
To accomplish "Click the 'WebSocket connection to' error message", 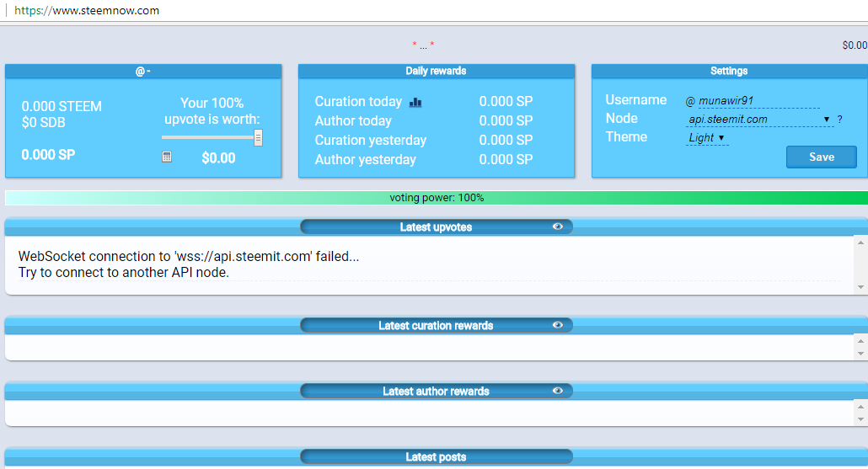I will point(189,256).
